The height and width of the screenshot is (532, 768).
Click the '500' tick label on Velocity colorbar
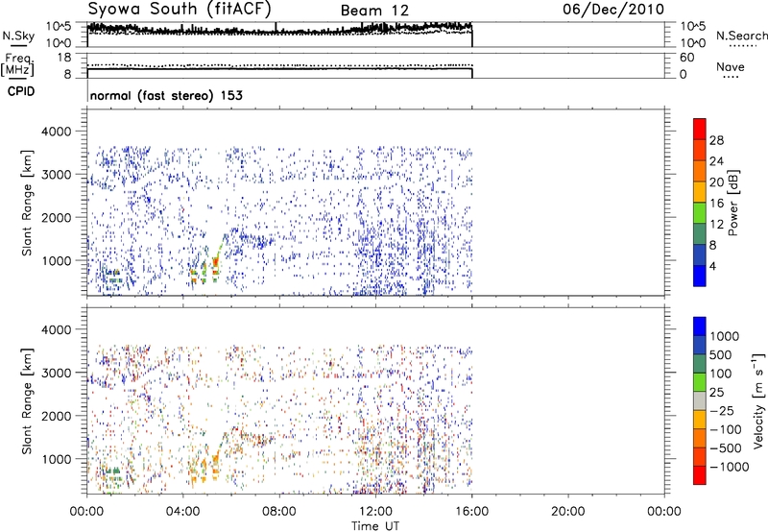coord(720,354)
